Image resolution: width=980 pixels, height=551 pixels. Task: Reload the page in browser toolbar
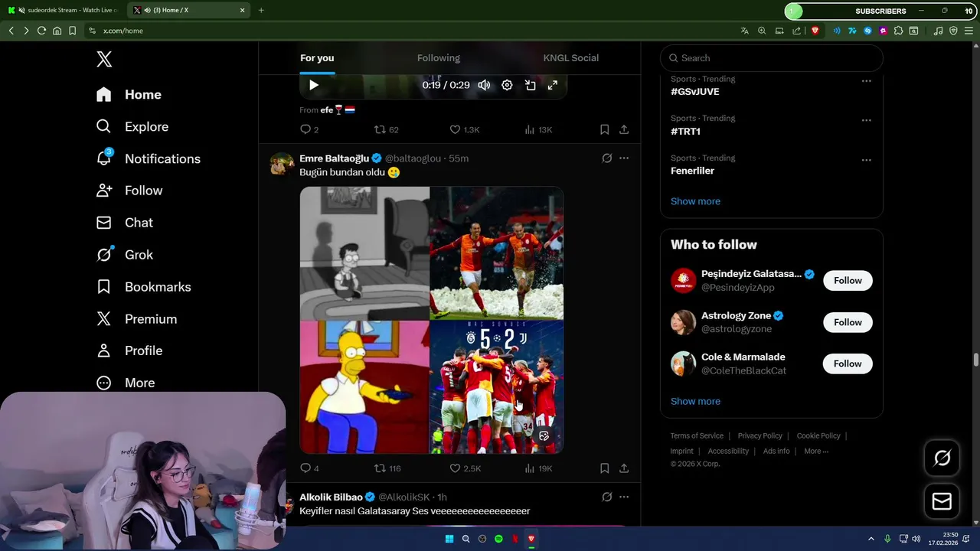pos(41,31)
